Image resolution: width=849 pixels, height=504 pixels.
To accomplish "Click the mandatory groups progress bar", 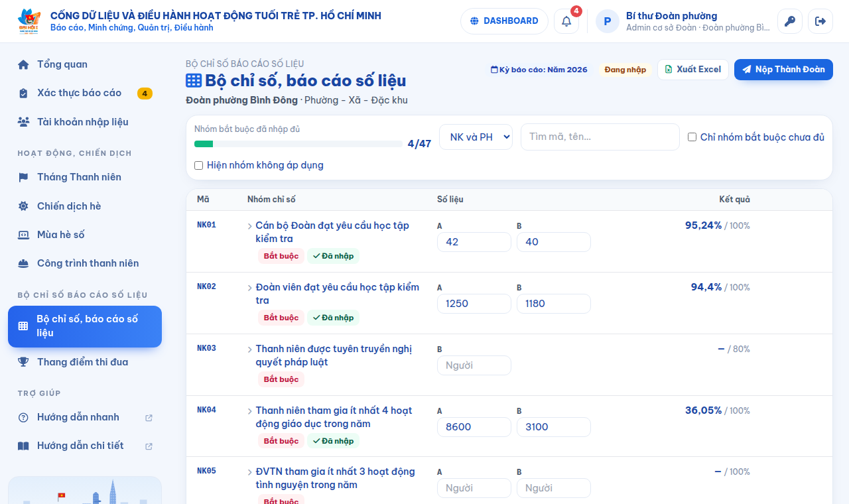I will coord(298,144).
